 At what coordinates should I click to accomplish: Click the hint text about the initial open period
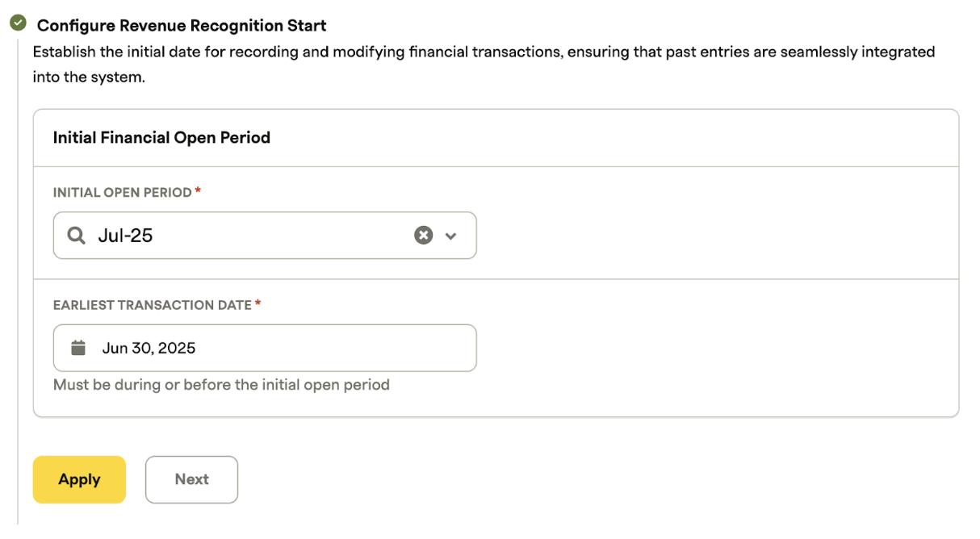tap(221, 385)
